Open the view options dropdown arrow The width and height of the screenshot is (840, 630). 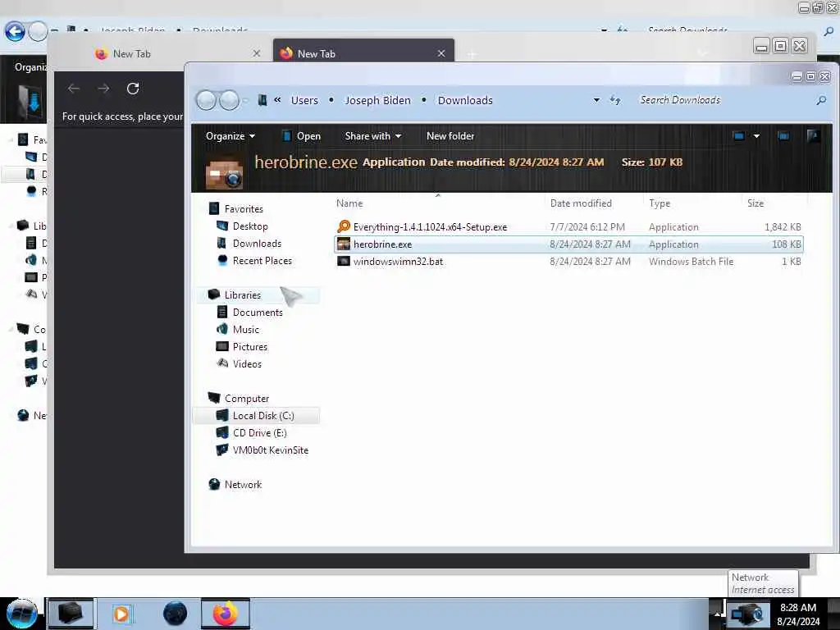point(756,136)
